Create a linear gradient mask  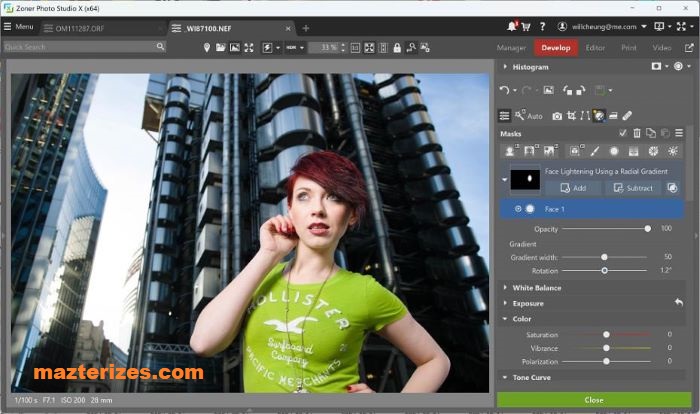tap(633, 151)
